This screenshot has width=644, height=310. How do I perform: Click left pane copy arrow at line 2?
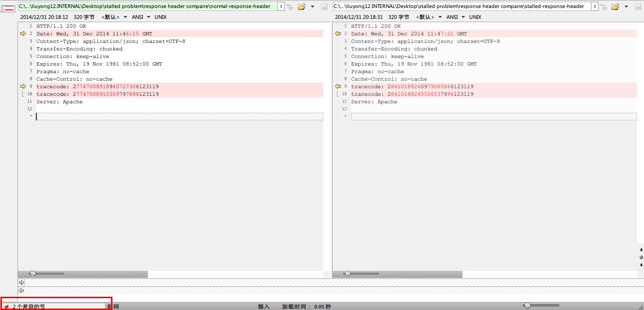tap(23, 34)
